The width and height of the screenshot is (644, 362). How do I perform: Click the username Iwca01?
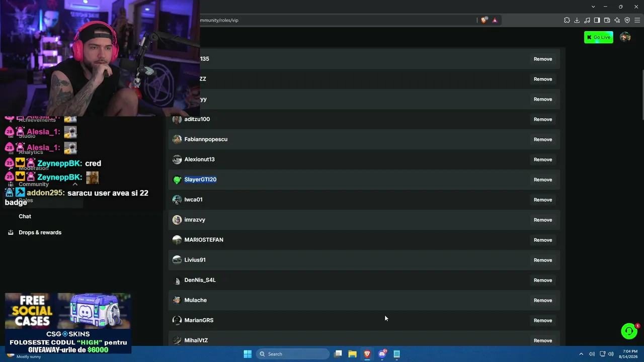point(194,200)
